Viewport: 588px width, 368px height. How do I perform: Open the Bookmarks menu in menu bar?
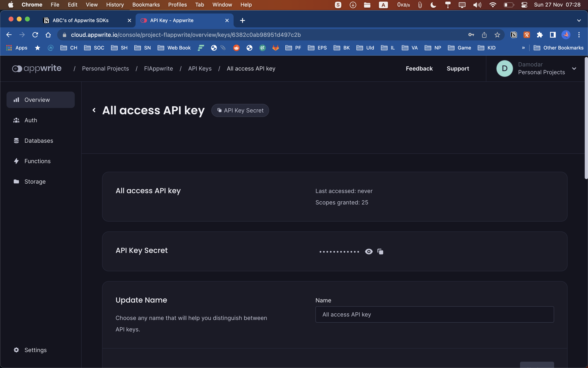pyautogui.click(x=146, y=5)
